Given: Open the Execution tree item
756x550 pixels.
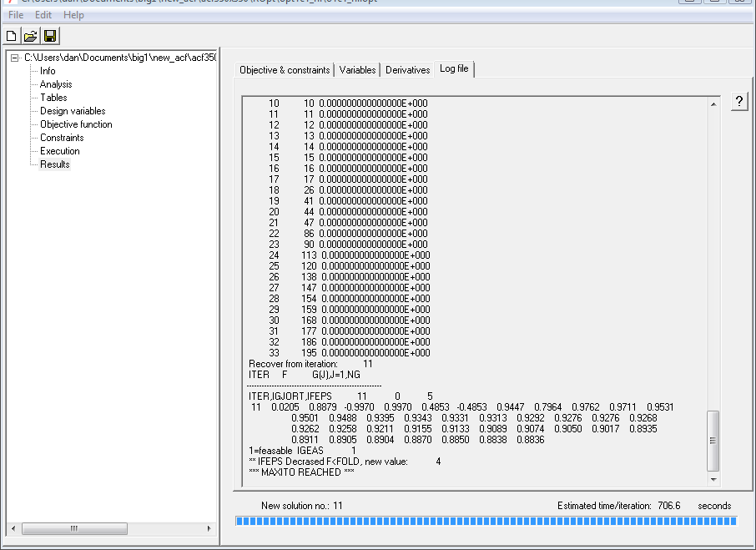Looking at the screenshot, I should 60,151.
